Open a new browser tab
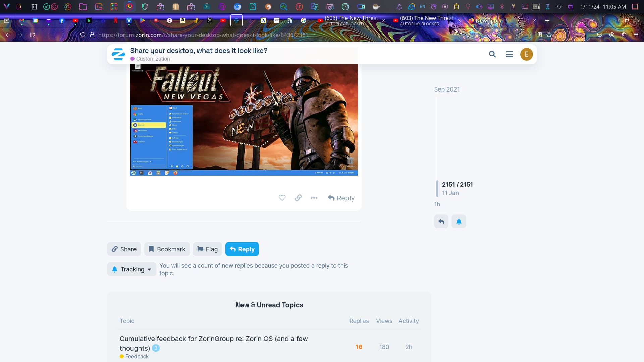 547,21
